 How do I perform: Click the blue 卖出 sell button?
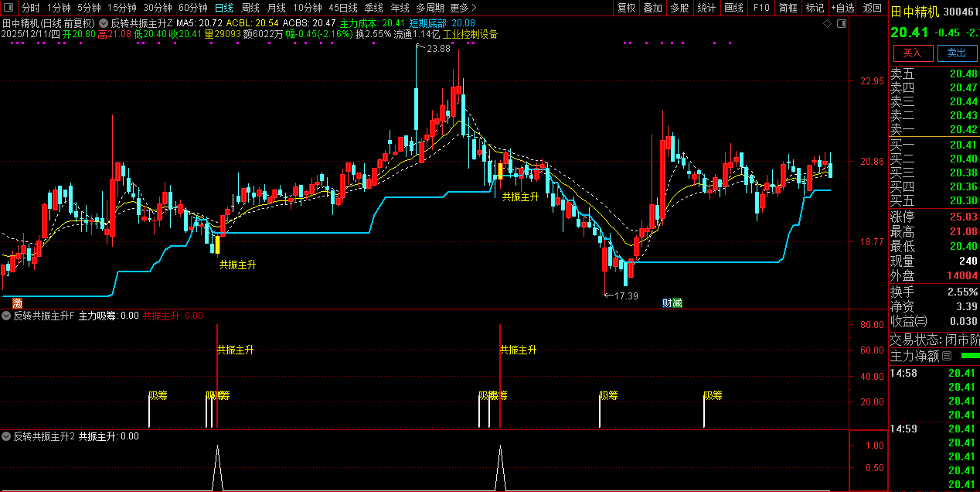coord(957,53)
